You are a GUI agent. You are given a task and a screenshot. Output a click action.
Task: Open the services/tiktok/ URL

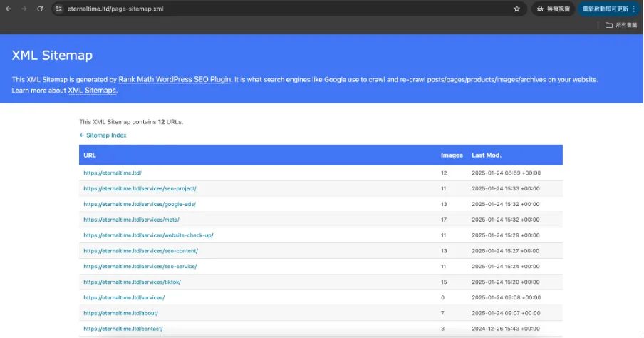(132, 282)
